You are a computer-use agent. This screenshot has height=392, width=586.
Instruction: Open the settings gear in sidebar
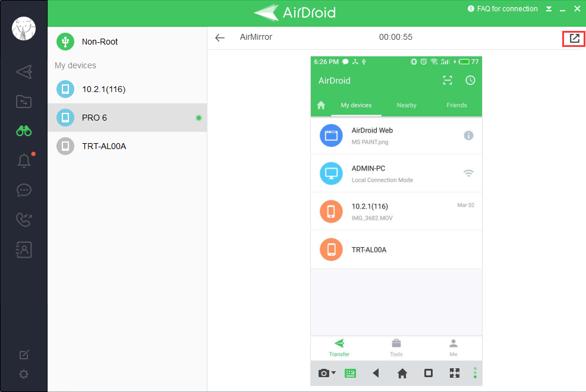[x=24, y=374]
